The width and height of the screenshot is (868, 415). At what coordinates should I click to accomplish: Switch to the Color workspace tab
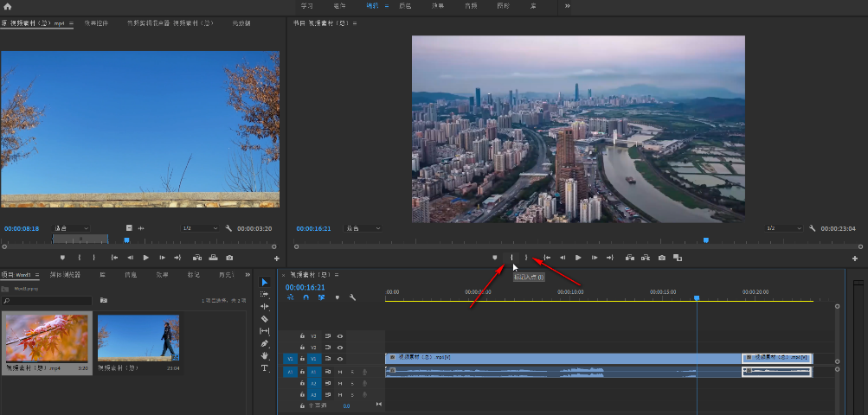point(405,6)
